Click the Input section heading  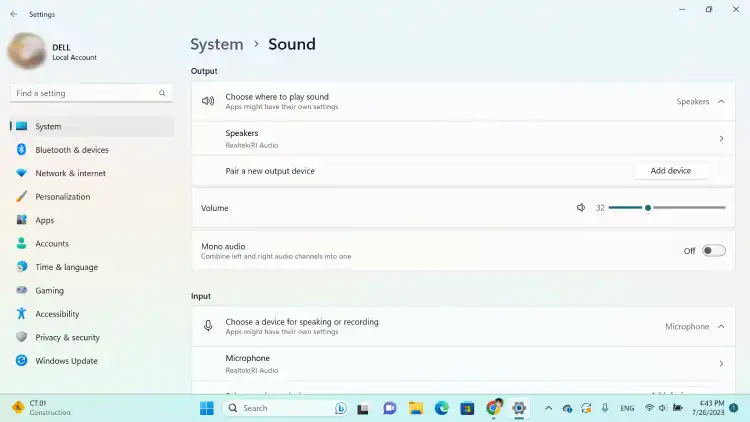pos(201,296)
